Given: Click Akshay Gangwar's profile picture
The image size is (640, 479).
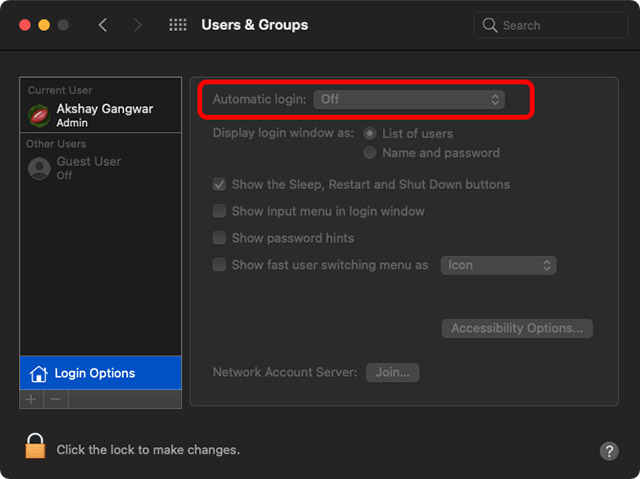Looking at the screenshot, I should [39, 115].
